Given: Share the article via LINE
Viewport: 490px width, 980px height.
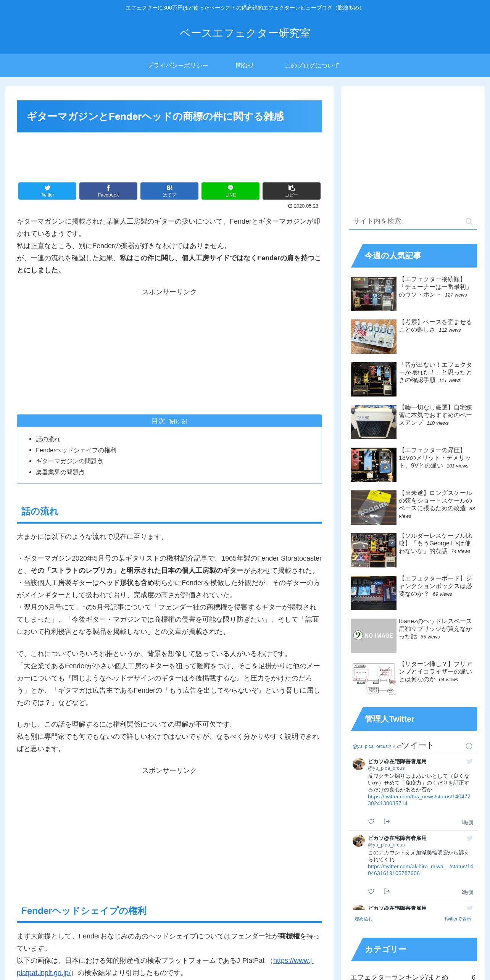Looking at the screenshot, I should 230,191.
